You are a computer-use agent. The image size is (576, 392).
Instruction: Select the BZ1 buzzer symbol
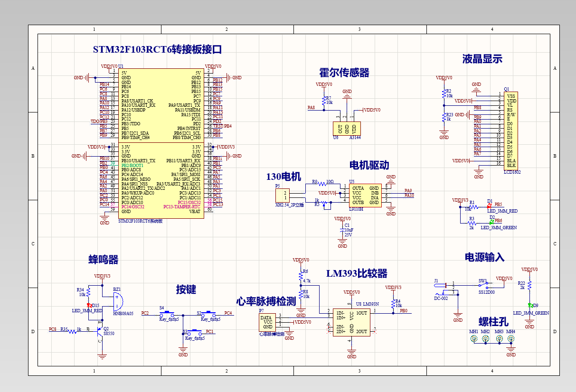click(x=119, y=301)
